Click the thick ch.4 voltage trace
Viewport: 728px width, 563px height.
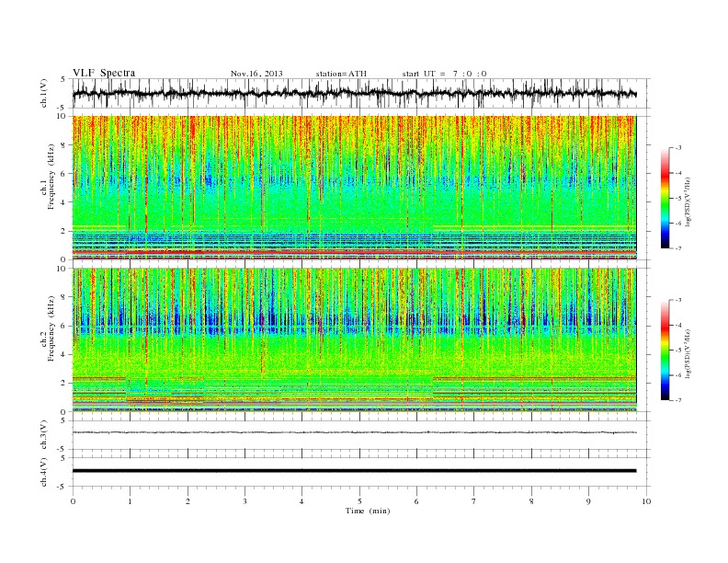tap(354, 471)
